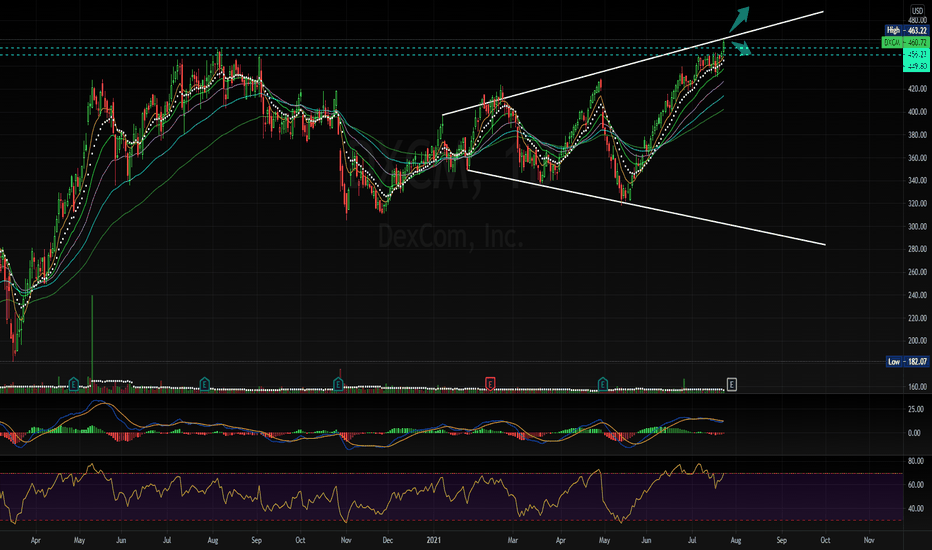
Task: Click the Low 182.07 price label
Action: point(907,362)
